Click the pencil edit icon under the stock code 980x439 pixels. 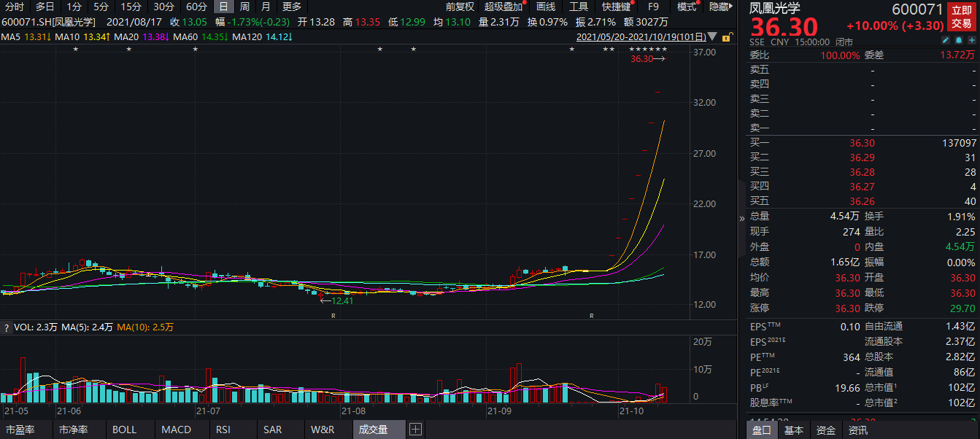pyautogui.click(x=946, y=41)
